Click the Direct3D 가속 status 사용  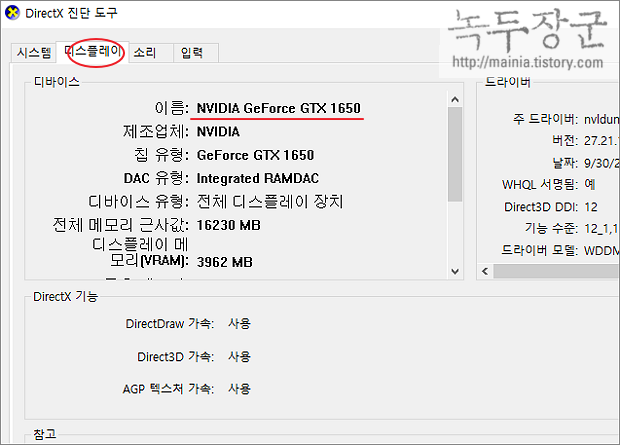(239, 356)
